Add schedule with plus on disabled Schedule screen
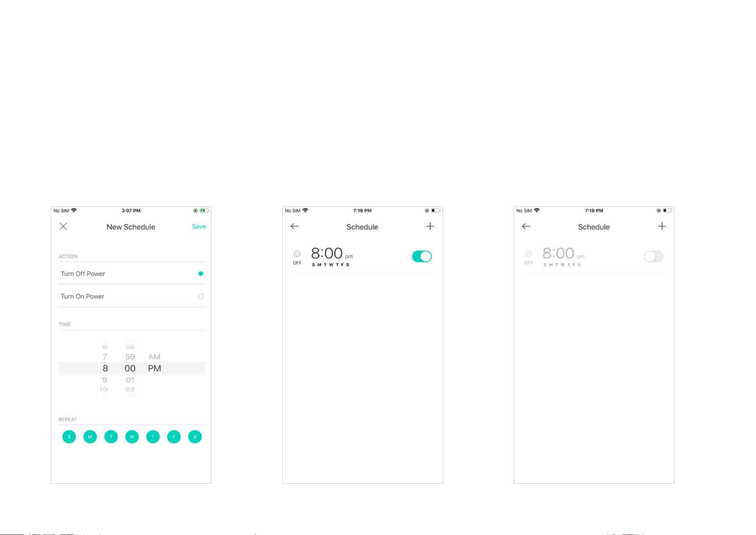This screenshot has height=535, width=756. coord(662,226)
